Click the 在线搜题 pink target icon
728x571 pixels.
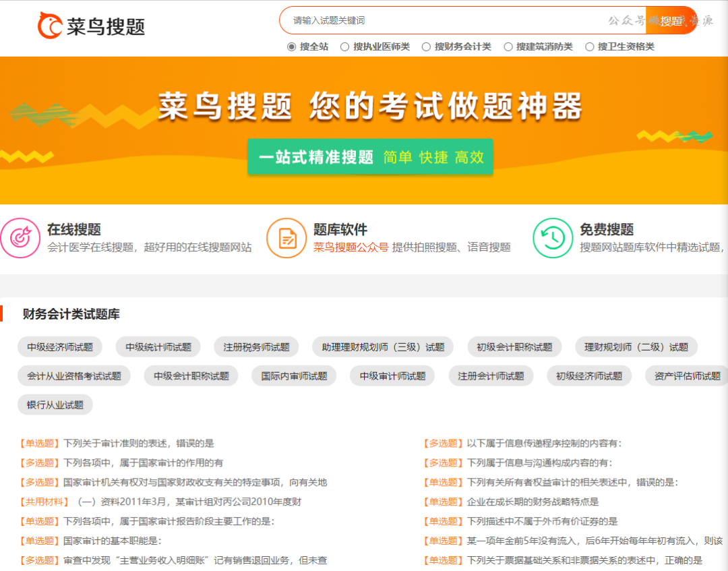(x=20, y=238)
